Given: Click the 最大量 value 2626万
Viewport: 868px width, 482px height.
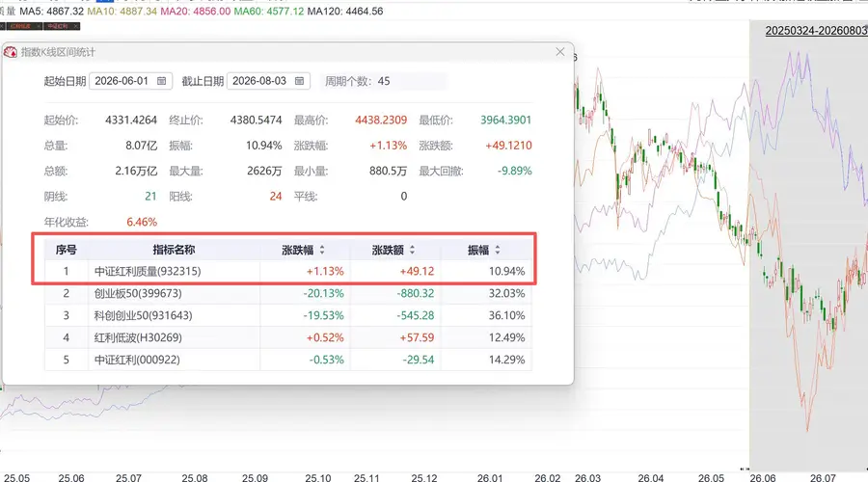Looking at the screenshot, I should [x=264, y=171].
